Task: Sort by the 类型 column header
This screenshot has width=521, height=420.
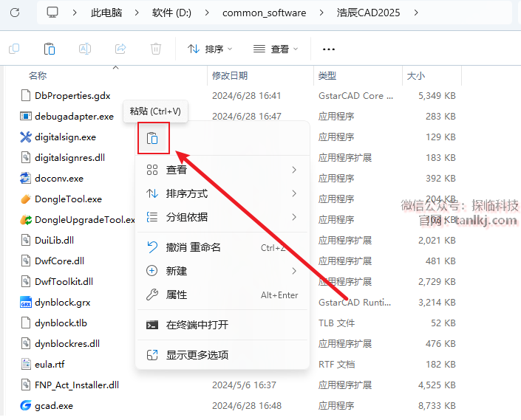Action: [327, 75]
